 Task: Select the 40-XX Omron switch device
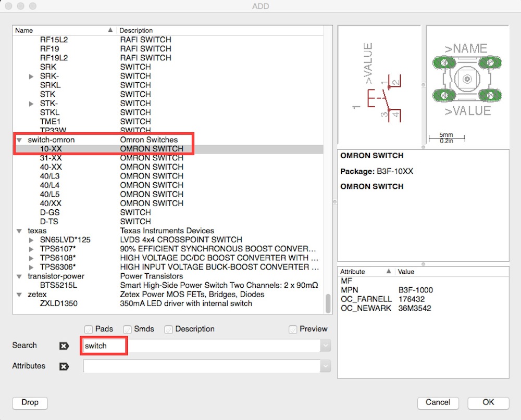click(x=168, y=167)
